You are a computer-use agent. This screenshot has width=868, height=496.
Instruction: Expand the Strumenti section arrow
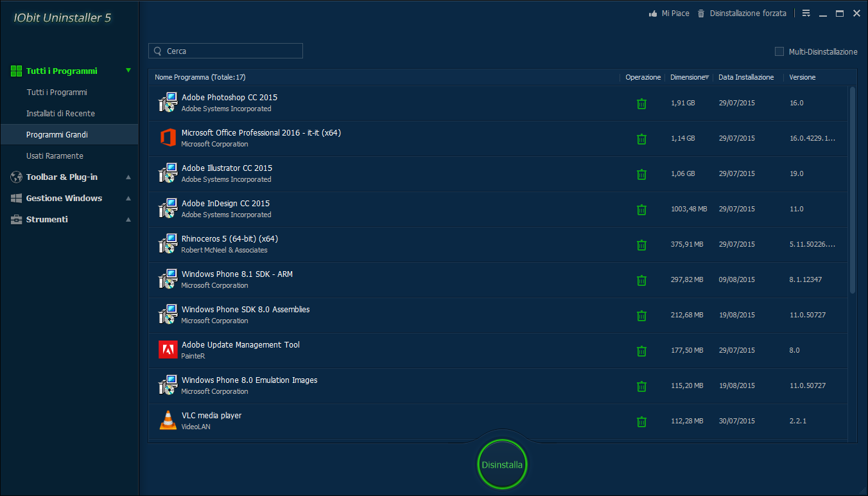coord(128,220)
